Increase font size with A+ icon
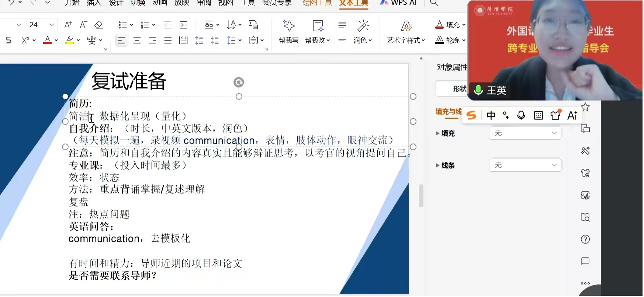This screenshot has width=644, height=297. coord(68,25)
